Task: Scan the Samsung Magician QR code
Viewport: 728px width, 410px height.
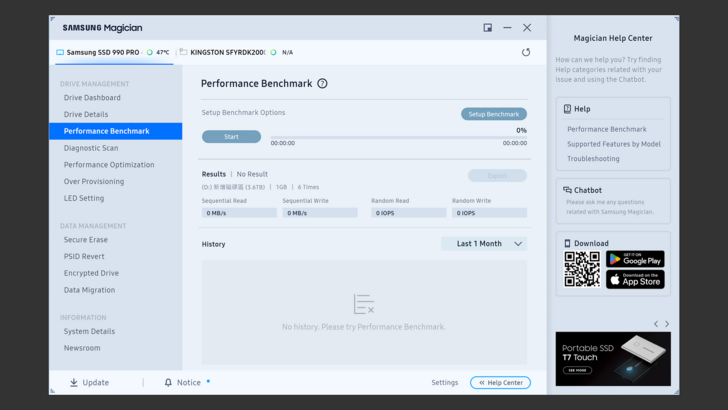Action: [582, 269]
